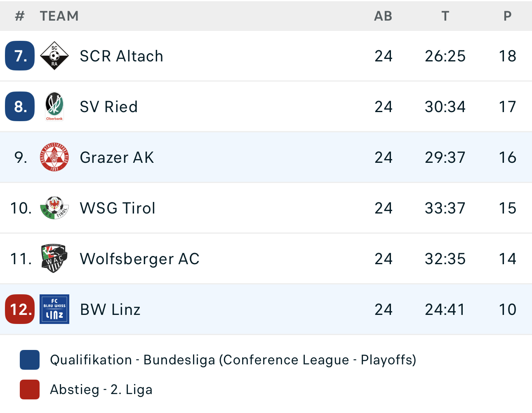Sort by the T goals column header
The height and width of the screenshot is (413, 532).
coord(445,16)
